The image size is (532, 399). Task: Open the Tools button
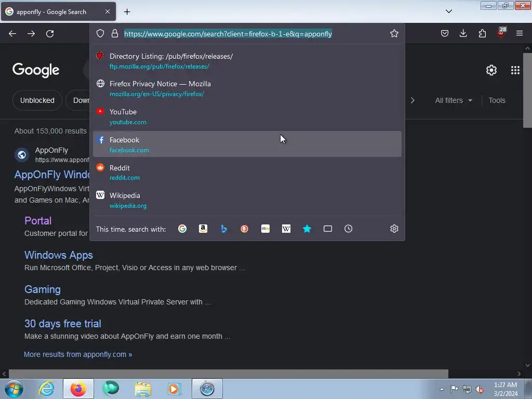497,100
